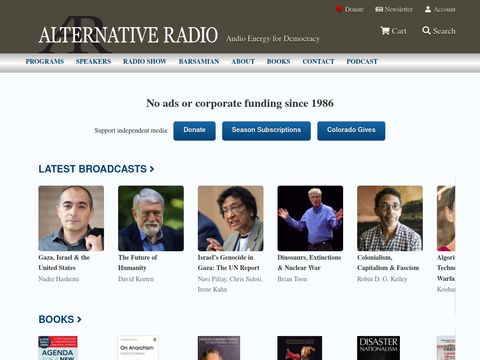
Task: Open the On Anarchism book cover
Action: 138,348
